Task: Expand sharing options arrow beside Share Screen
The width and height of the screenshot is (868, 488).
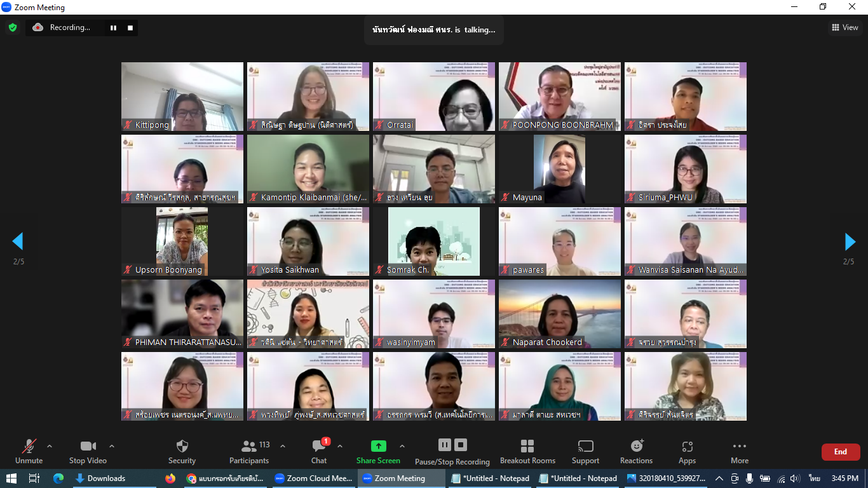Action: point(402,446)
